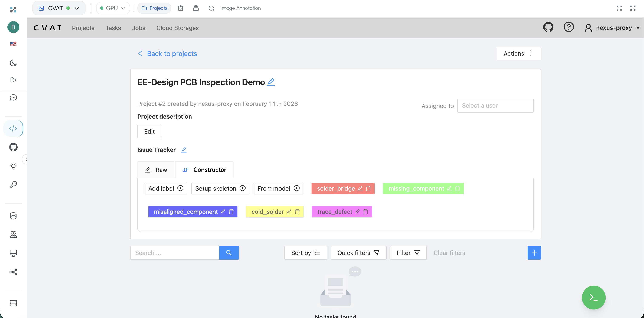The height and width of the screenshot is (318, 644).
Task: Switch to the Raw labels tab
Action: pyautogui.click(x=156, y=170)
